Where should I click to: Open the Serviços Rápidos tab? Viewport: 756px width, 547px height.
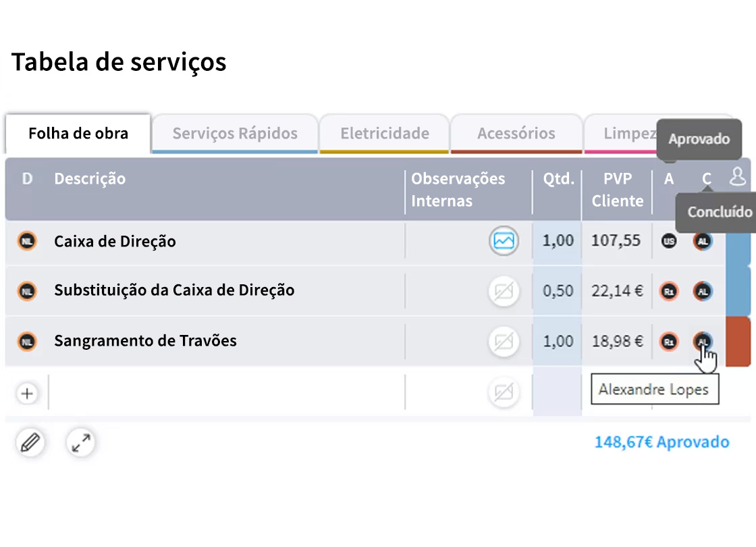pos(234,133)
